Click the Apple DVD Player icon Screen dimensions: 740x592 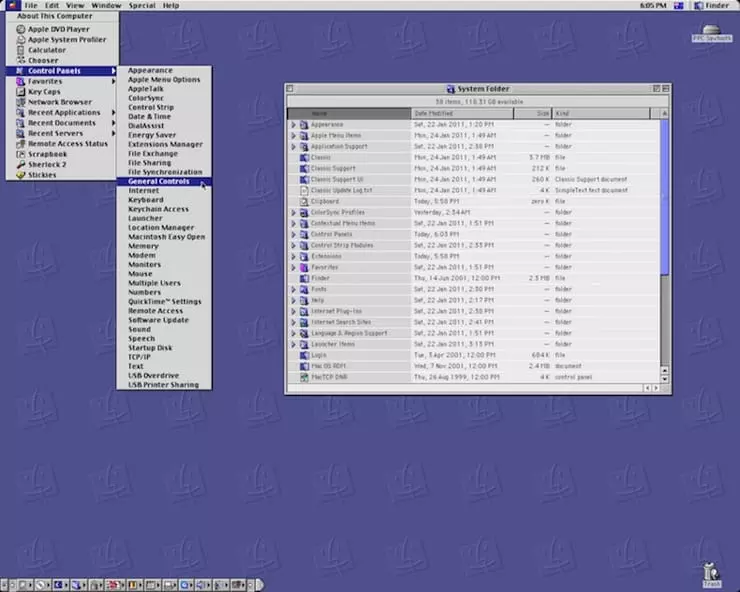[19, 29]
